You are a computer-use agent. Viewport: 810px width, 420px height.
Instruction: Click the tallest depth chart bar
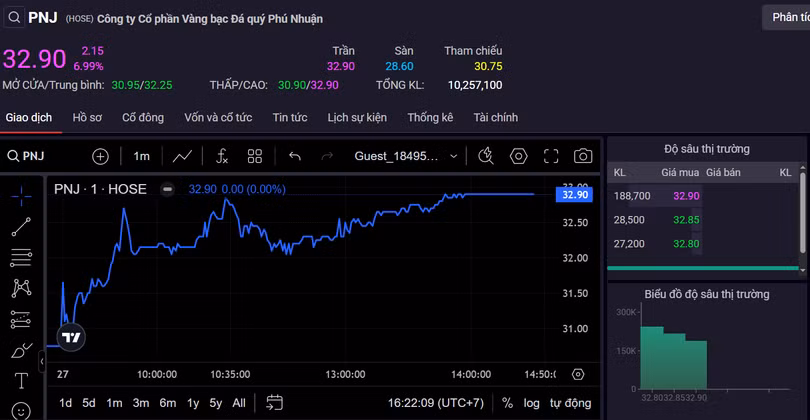pyautogui.click(x=652, y=357)
